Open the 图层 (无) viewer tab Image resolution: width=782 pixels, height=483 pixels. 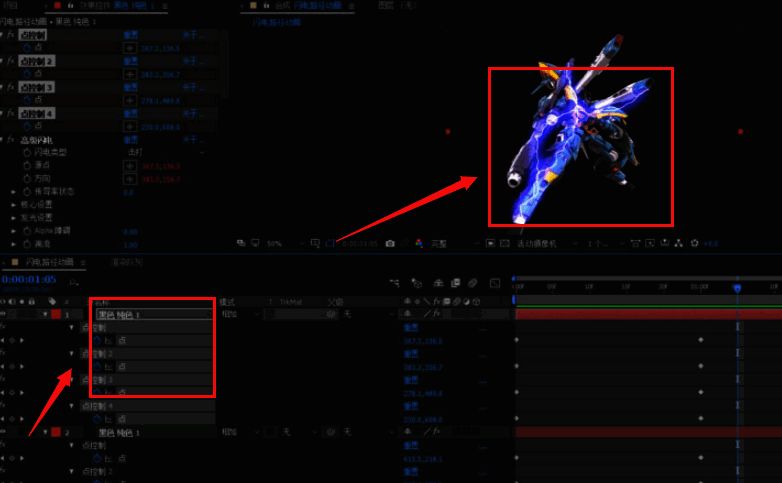[397, 5]
